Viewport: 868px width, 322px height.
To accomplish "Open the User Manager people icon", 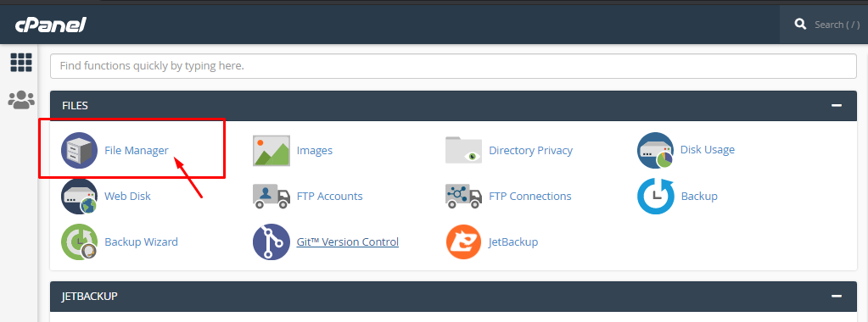I will tap(21, 100).
